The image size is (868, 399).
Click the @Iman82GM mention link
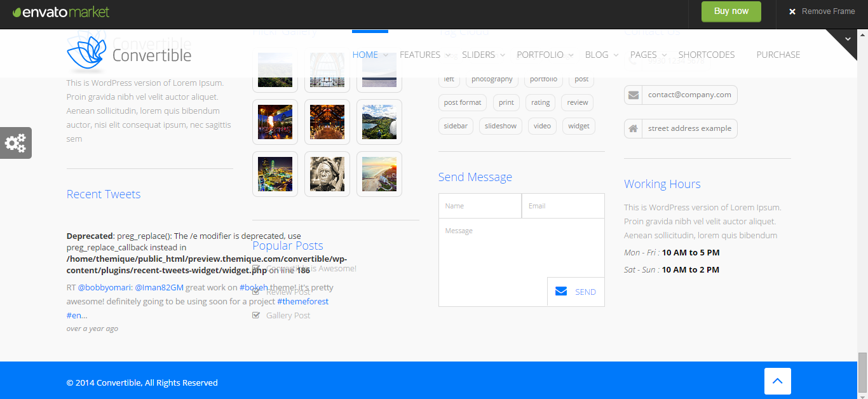159,287
